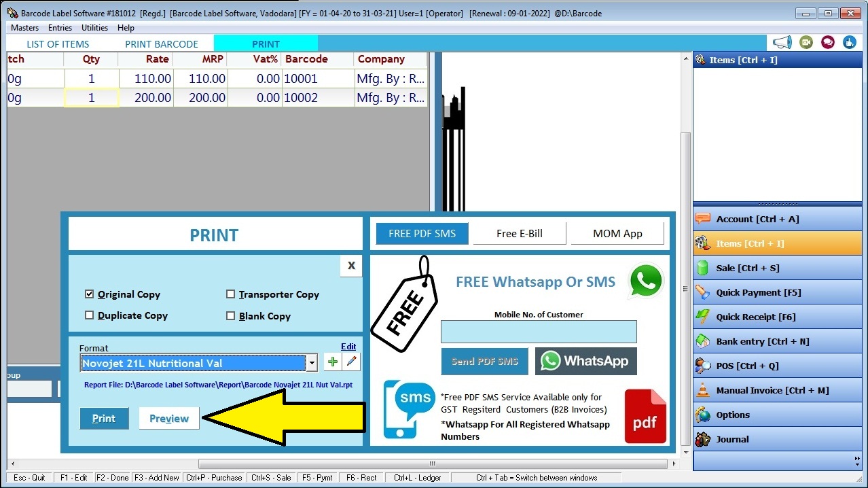Check the Transporter Copy option
The width and height of the screenshot is (868, 488).
230,294
